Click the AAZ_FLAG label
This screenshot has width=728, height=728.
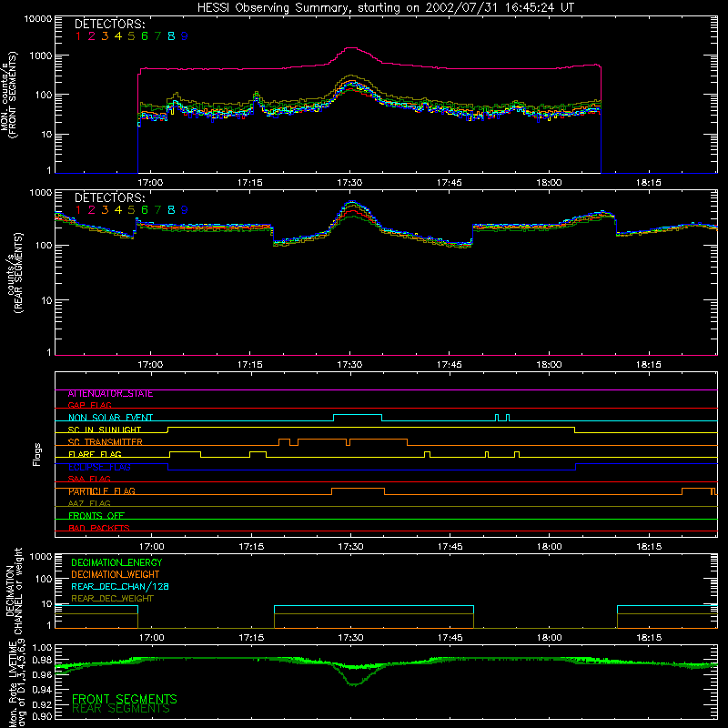pyautogui.click(x=89, y=503)
